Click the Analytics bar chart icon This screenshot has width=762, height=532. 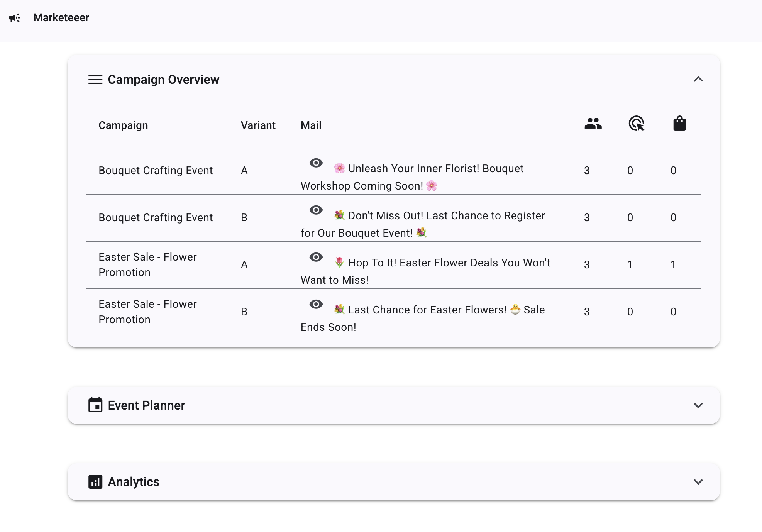(95, 482)
